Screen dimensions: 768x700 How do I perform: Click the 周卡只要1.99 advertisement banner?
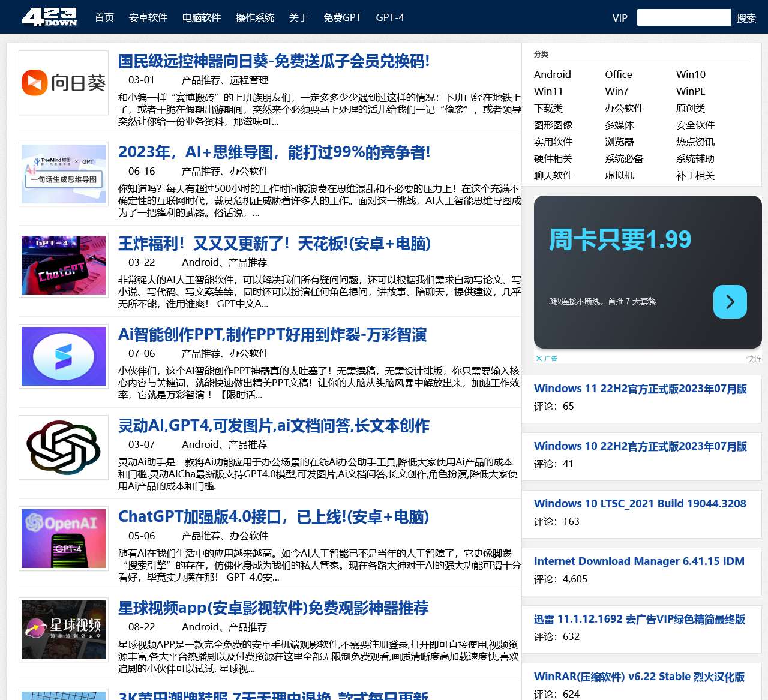(648, 272)
